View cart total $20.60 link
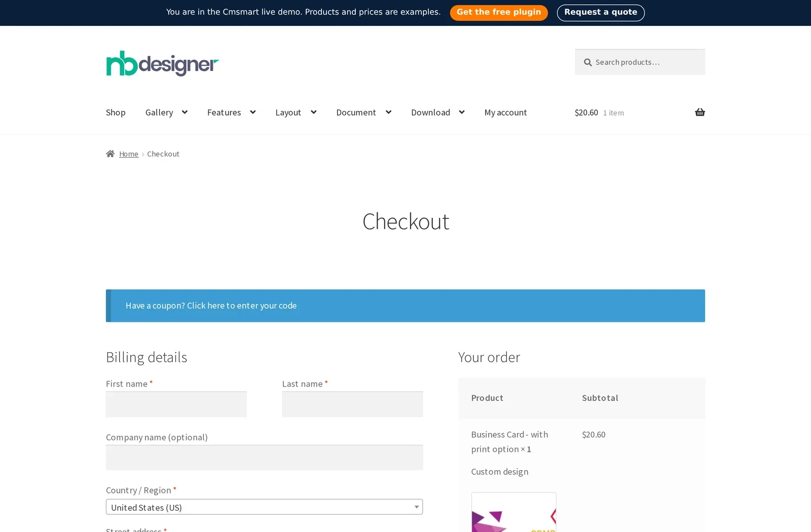The image size is (811, 532). [x=586, y=112]
